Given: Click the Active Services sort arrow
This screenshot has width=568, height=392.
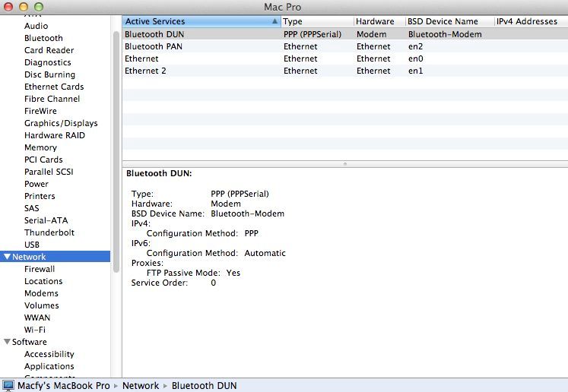Looking at the screenshot, I should coord(274,21).
